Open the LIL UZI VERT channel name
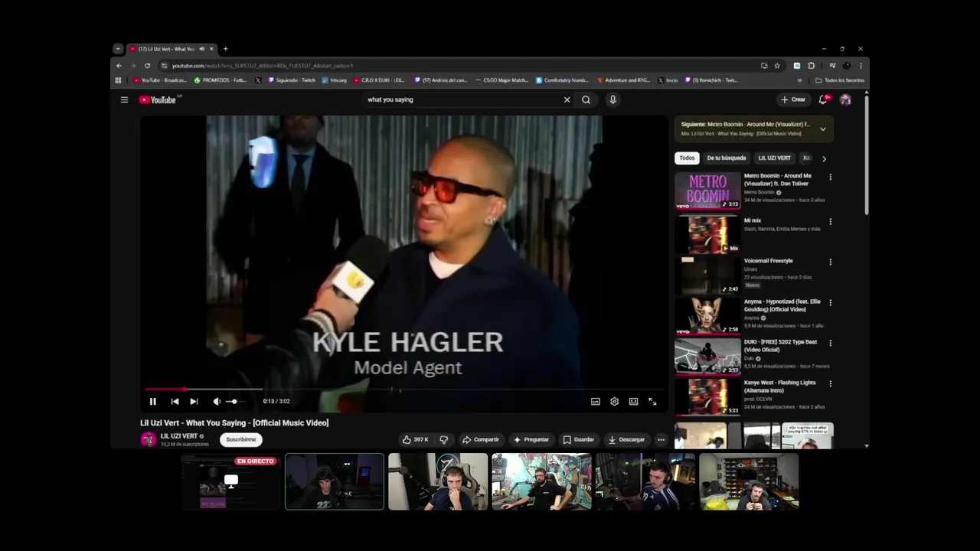 click(179, 436)
